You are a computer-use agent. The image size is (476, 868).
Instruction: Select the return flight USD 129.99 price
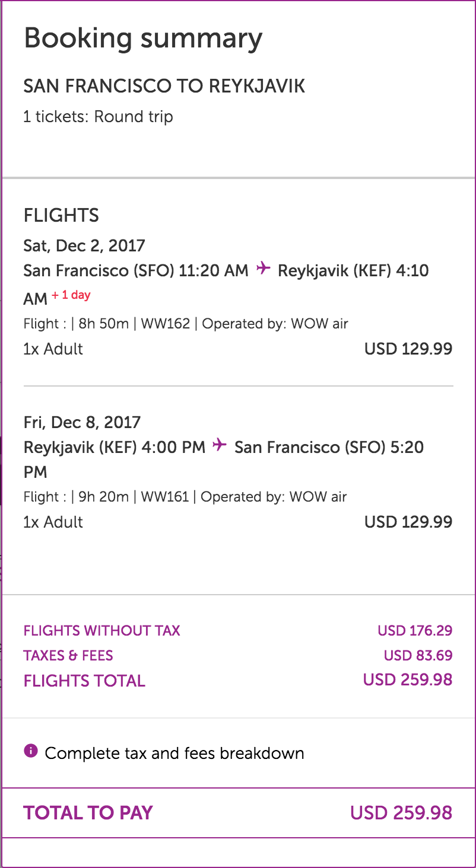coord(408,522)
